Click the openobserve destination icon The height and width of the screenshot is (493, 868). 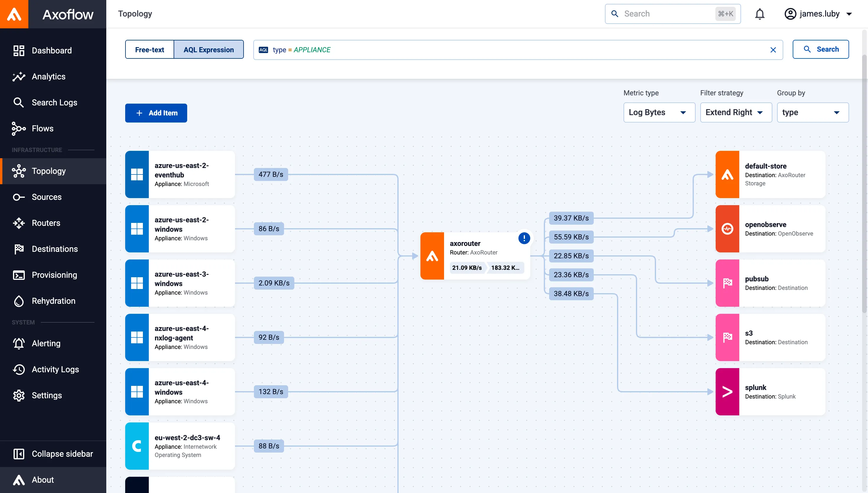[727, 229]
